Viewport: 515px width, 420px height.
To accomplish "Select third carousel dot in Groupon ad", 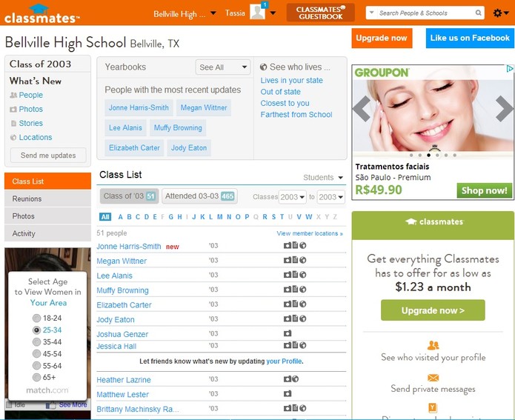I will point(428,155).
